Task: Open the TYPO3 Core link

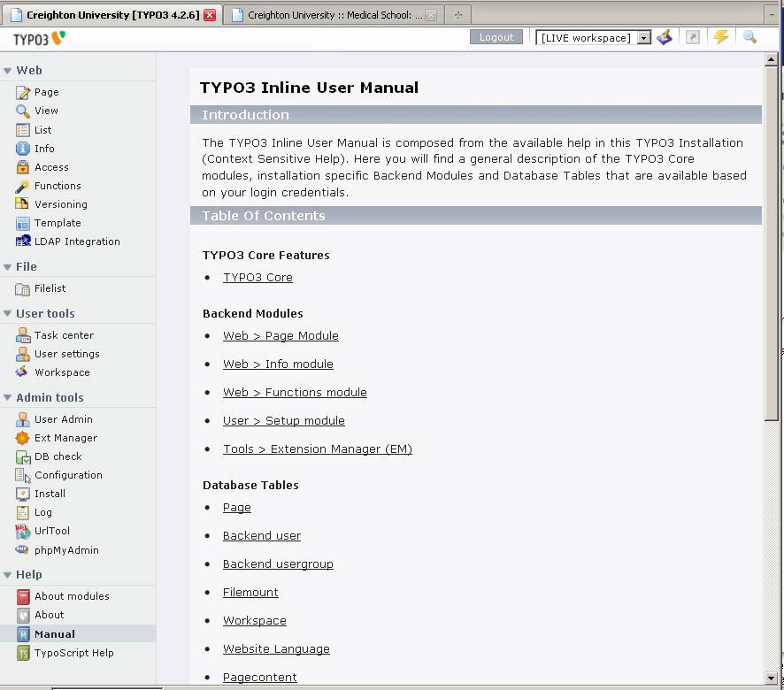Action: [x=257, y=278]
